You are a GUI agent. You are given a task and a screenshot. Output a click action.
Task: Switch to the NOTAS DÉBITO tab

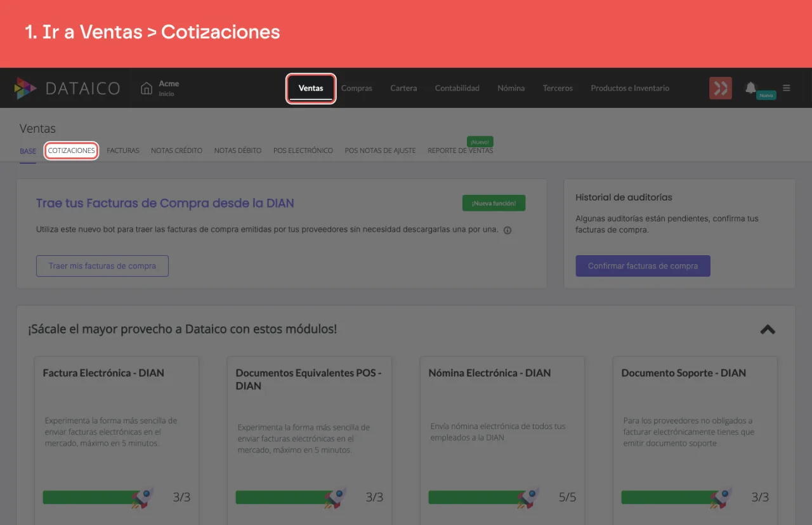point(238,151)
